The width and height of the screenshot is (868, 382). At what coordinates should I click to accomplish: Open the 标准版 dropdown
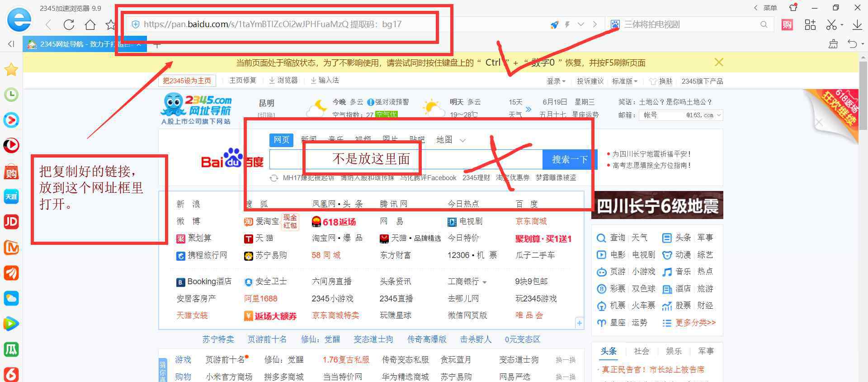625,81
